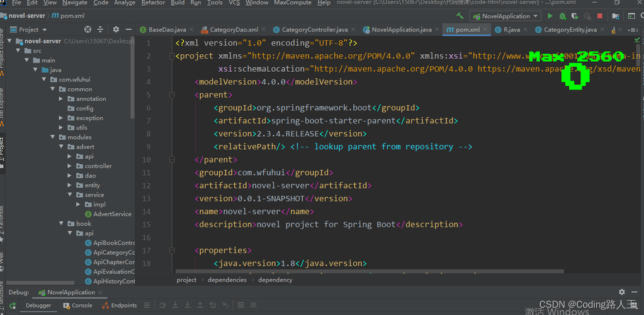Hide the Project tool window
Screen dimensions: 644x315
pyautogui.click(x=128, y=30)
